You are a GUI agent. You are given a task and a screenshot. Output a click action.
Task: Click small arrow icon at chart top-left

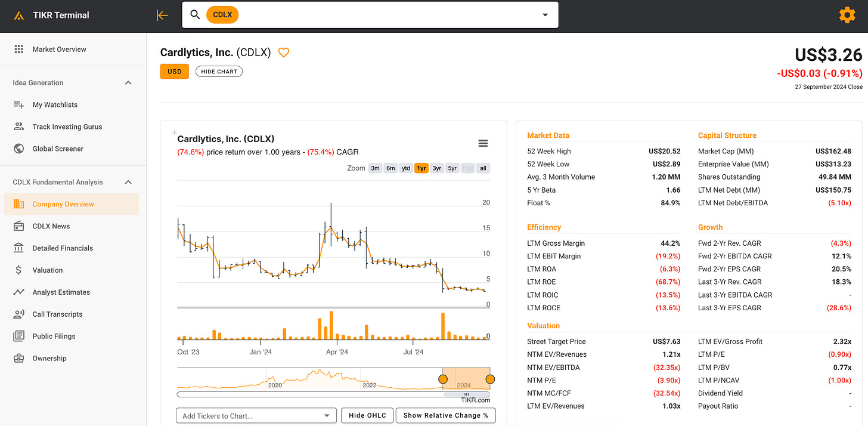point(175,132)
